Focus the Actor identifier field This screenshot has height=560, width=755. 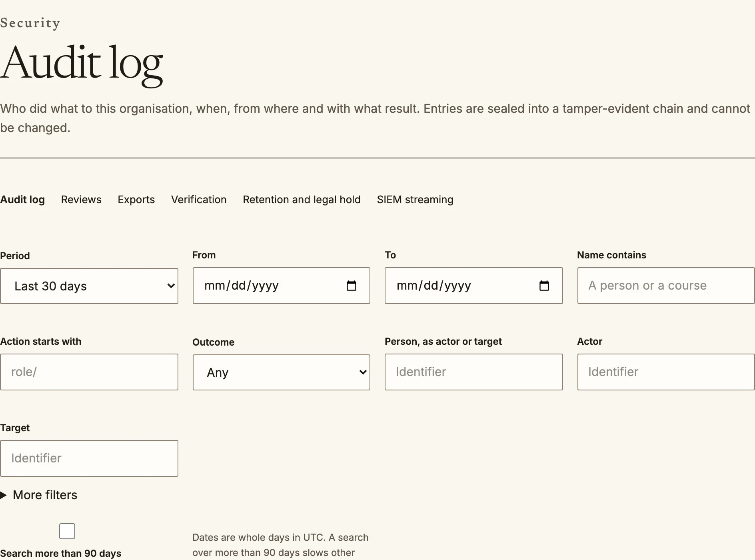[666, 372]
